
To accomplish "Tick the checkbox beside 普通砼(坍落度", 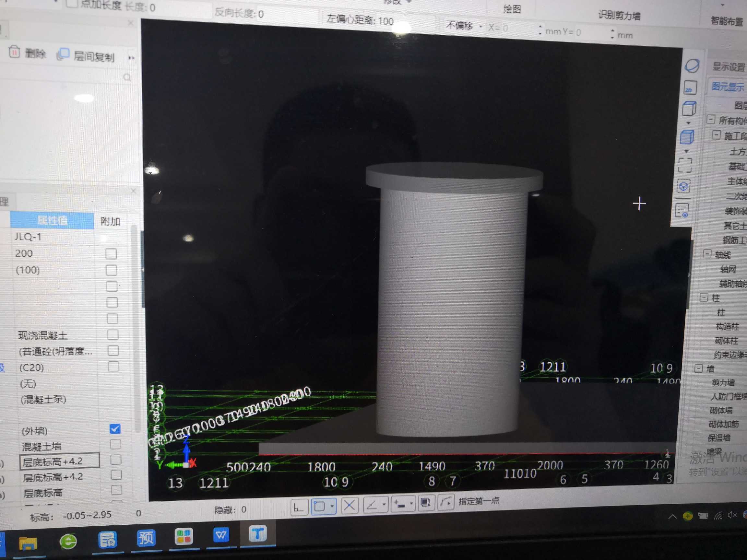I will pyautogui.click(x=113, y=351).
